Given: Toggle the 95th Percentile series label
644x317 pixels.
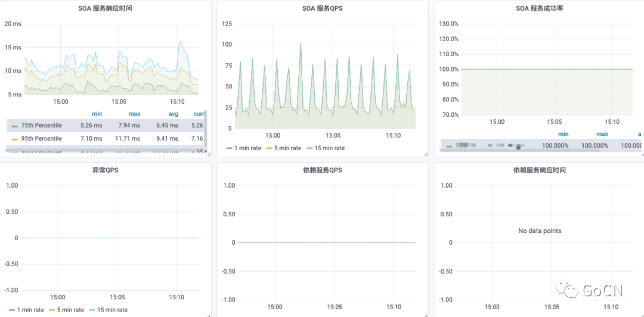Looking at the screenshot, I should [42, 138].
